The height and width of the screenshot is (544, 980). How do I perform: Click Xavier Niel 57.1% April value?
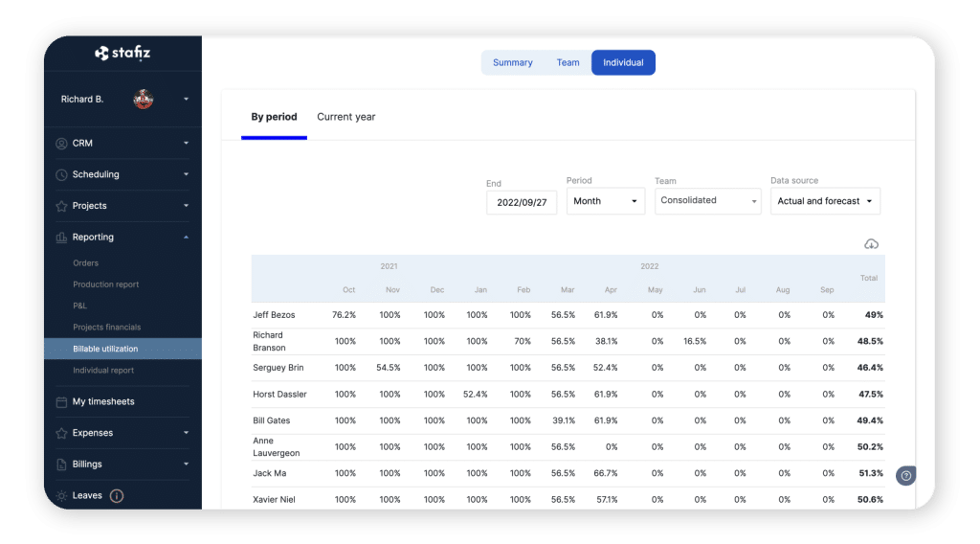[606, 500]
